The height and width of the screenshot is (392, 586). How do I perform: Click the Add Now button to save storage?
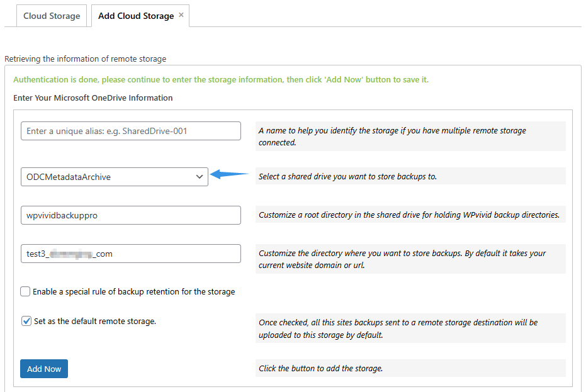[x=43, y=369]
